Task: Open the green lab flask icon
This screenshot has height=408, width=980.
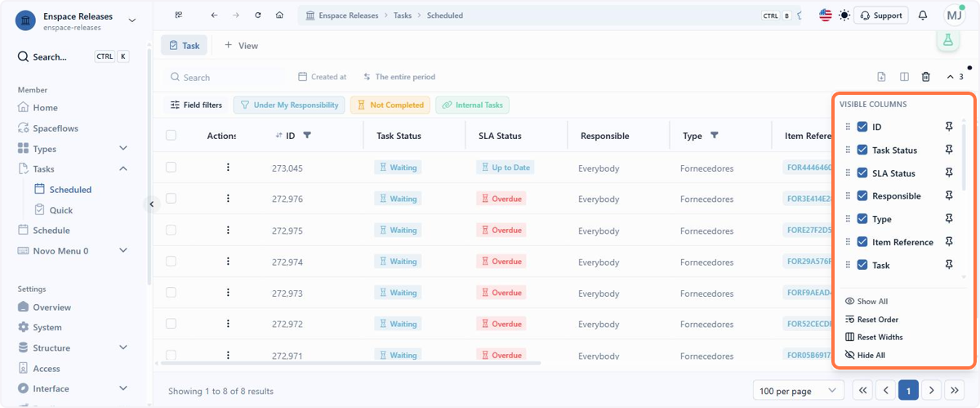Action: (948, 39)
